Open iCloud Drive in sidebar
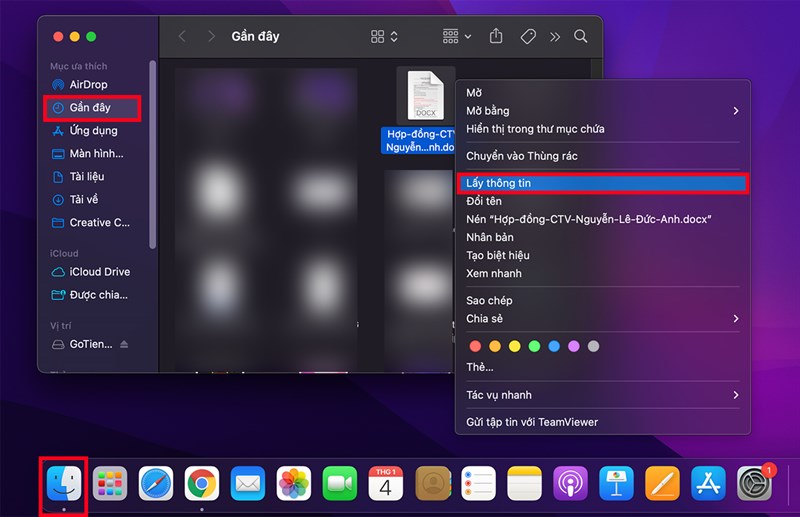The image size is (800, 517). [x=93, y=272]
